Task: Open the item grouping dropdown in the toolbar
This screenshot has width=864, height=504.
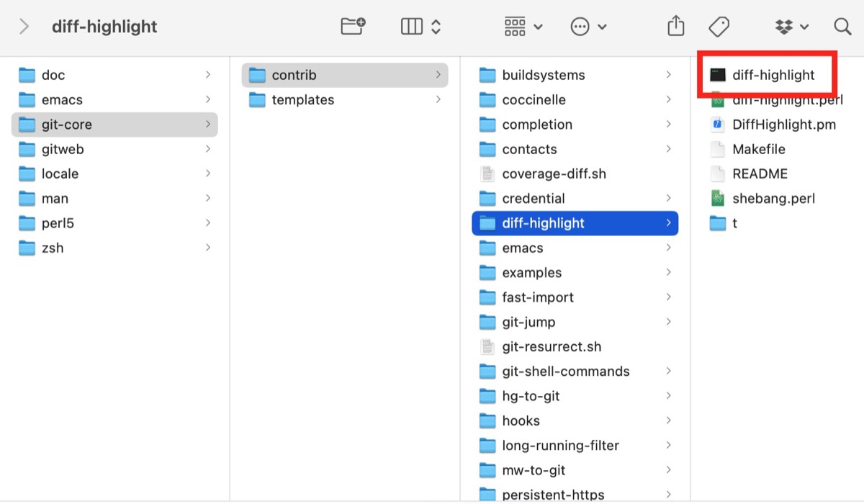Action: coord(520,25)
